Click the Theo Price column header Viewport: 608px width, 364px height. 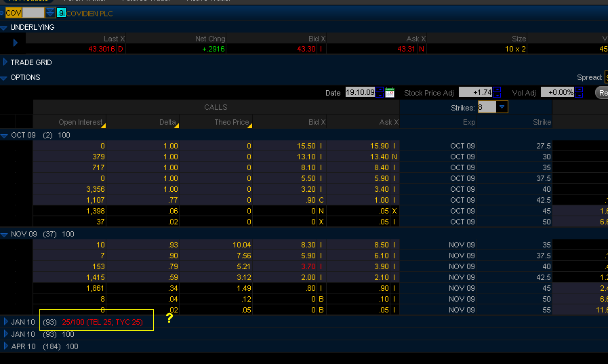tap(216, 122)
